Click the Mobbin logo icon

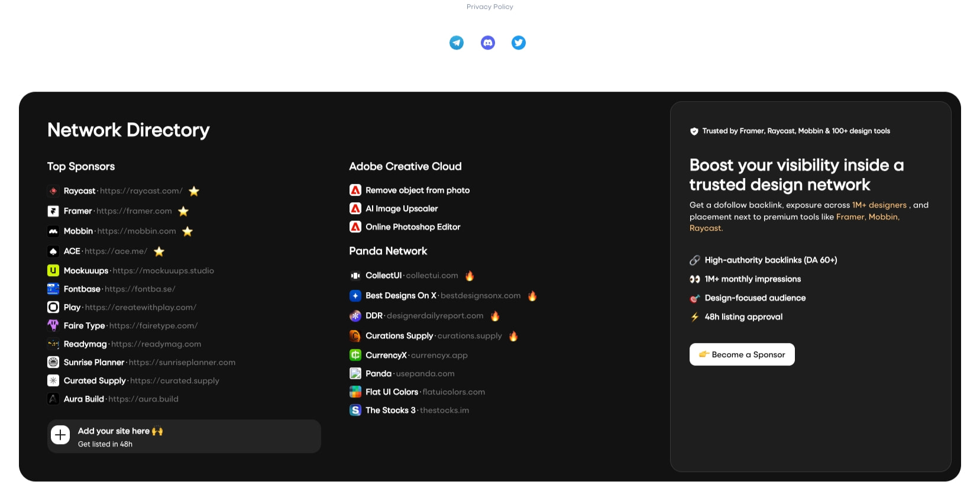click(53, 231)
